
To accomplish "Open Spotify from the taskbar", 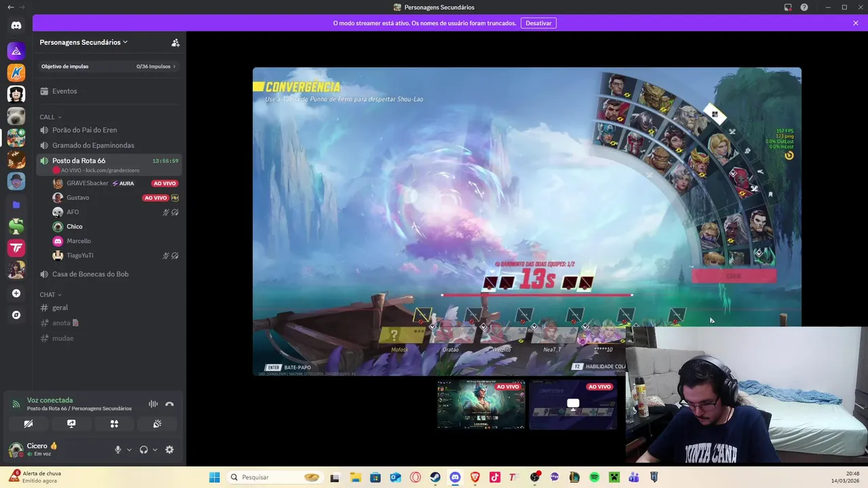I will 594,477.
